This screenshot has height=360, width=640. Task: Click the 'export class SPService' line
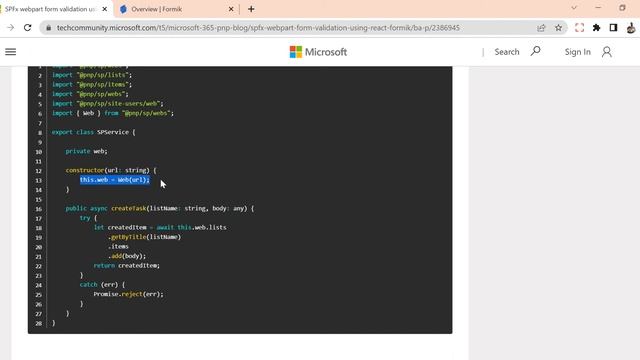click(93, 132)
